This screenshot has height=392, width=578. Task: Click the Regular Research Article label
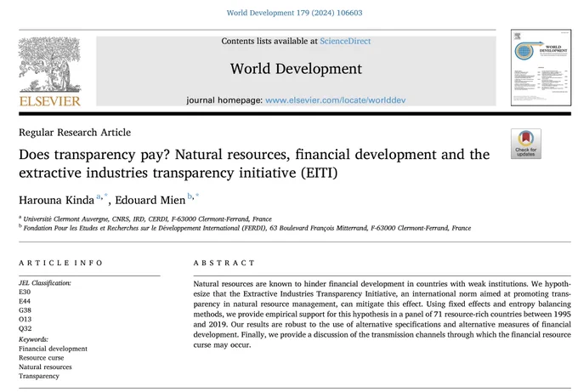click(75, 133)
